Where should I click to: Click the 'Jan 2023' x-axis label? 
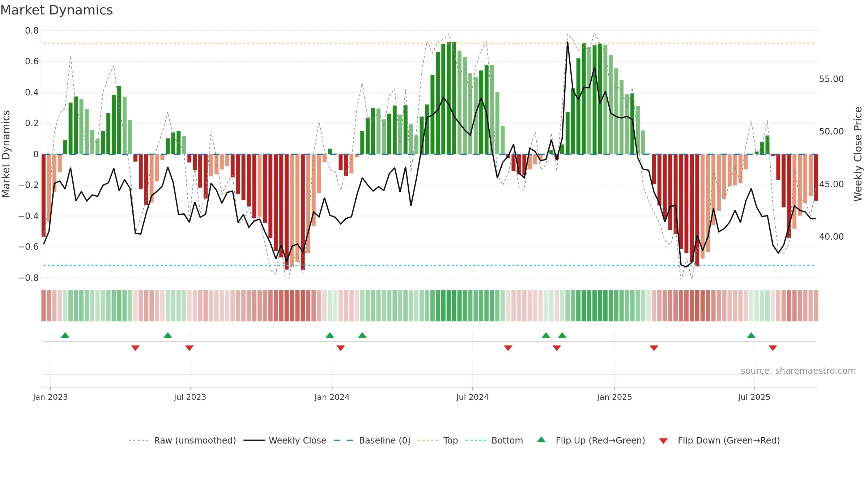(50, 397)
